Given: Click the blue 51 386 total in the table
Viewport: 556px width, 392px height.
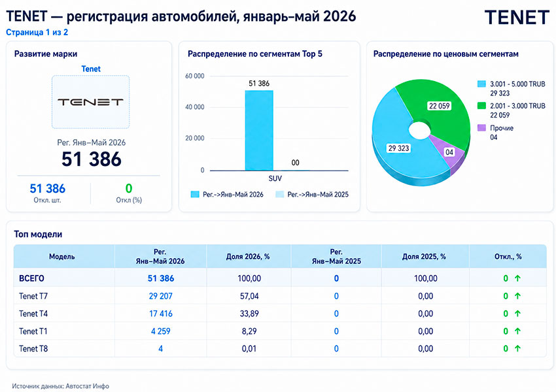Looking at the screenshot, I should coord(161,278).
